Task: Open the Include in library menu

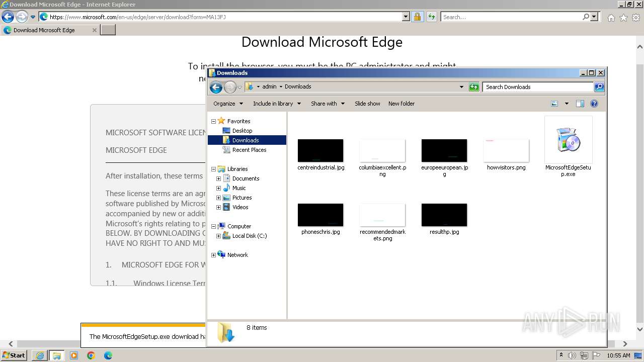Action: (277, 104)
